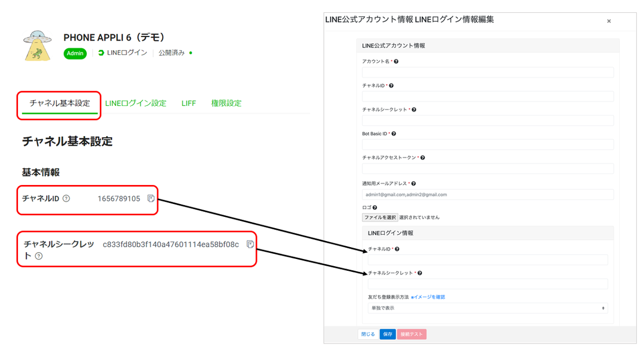644x352 pixels.
Task: Select the チャネル基本設定 tab
Action: [x=59, y=103]
